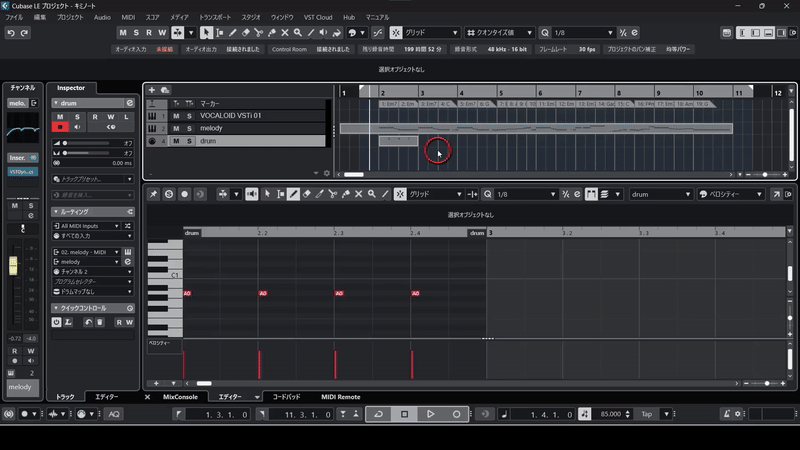Adjust the project horizontal zoom slider

click(765, 174)
